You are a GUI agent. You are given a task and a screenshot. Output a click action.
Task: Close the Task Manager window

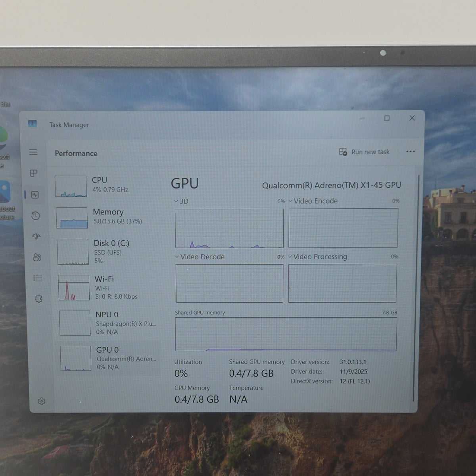(412, 118)
